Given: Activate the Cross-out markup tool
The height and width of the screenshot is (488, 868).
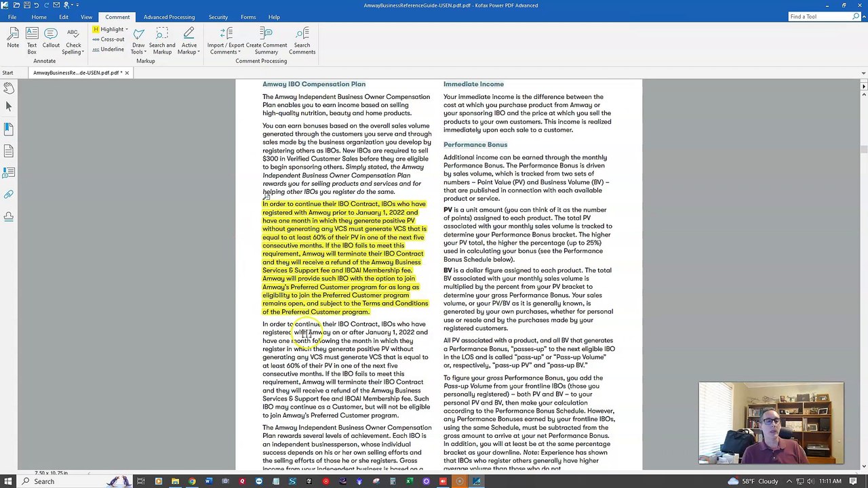Looking at the screenshot, I should pos(108,39).
